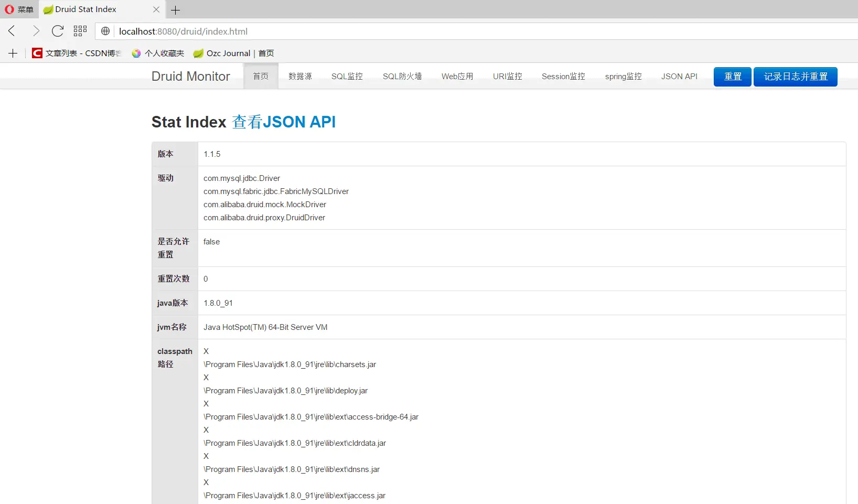Select the MockDriver driver entry

tap(265, 205)
